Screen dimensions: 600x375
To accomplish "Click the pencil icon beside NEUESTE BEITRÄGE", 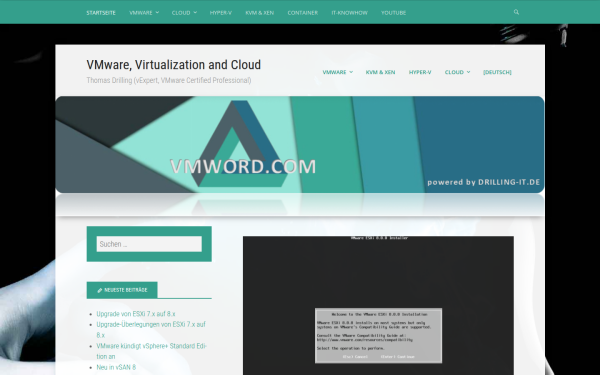I will 100,290.
